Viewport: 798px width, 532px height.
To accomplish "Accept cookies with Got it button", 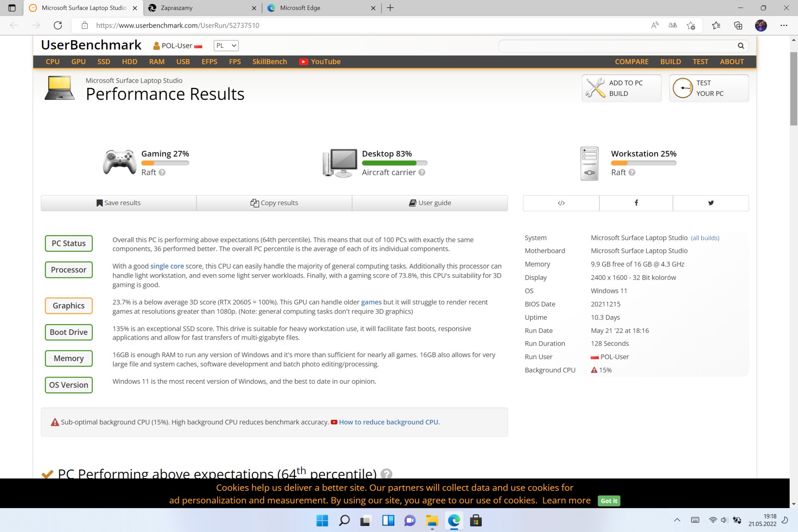I will tap(609, 500).
